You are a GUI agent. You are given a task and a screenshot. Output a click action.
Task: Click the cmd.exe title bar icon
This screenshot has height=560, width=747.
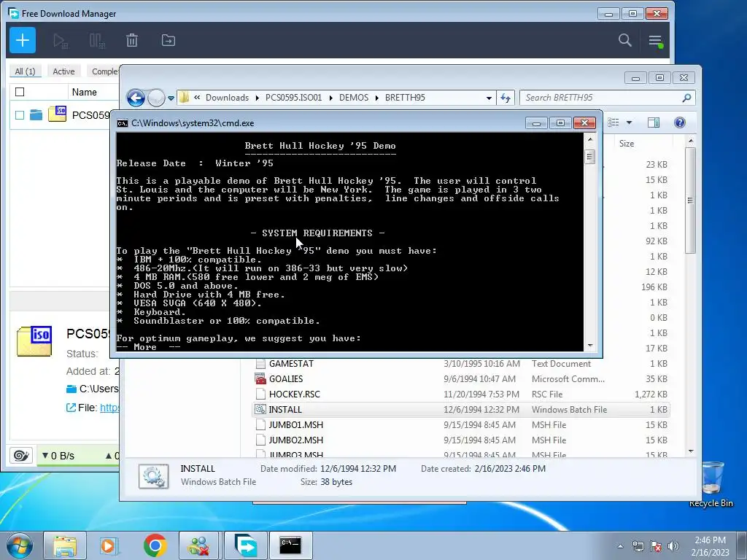tap(123, 123)
